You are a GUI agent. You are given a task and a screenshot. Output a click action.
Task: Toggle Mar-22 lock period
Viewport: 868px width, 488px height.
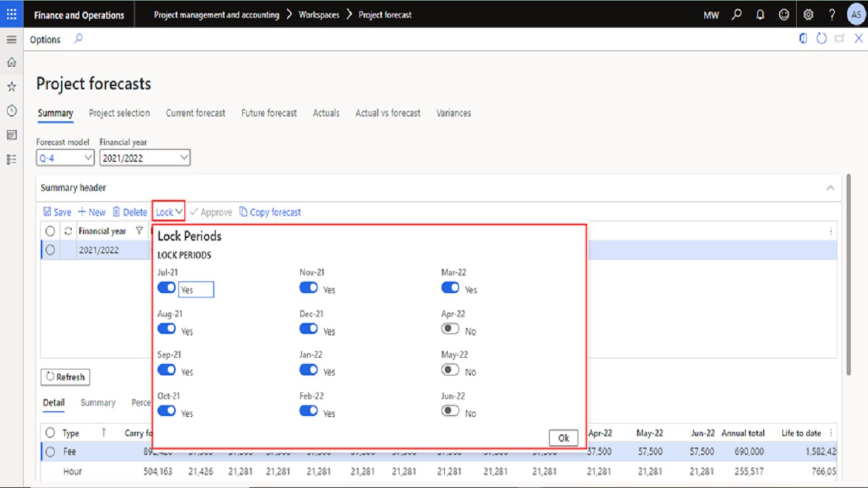[x=450, y=287]
